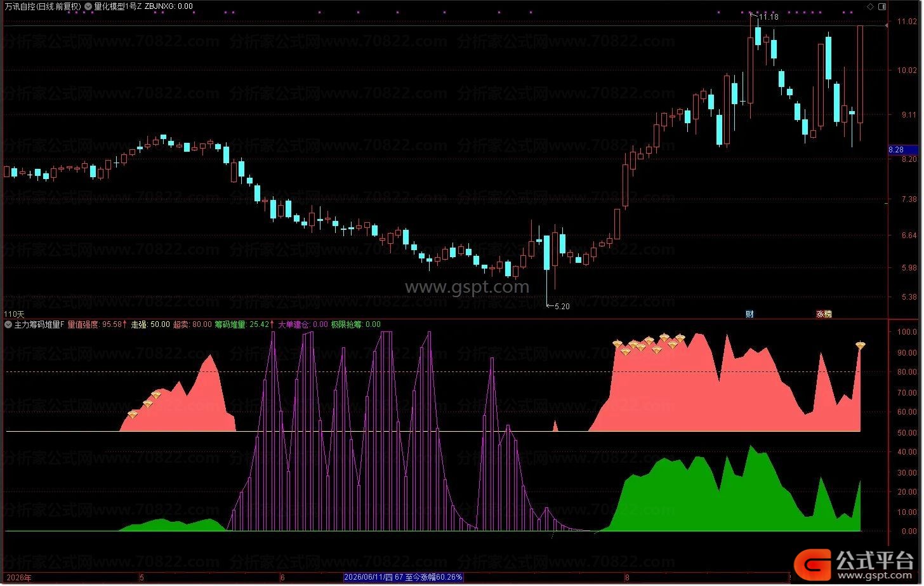Click the highlighted date bar 2026/06/11
This screenshot has width=924, height=586.
pos(403,577)
